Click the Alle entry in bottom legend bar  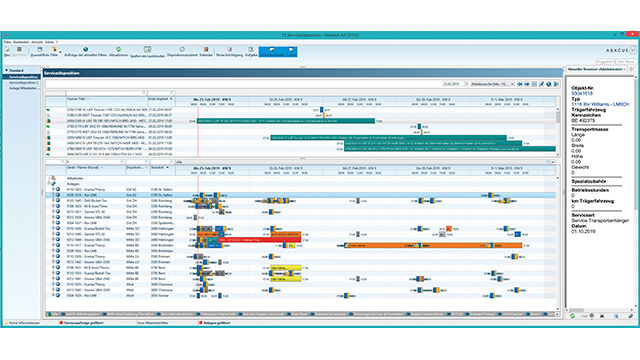53,314
